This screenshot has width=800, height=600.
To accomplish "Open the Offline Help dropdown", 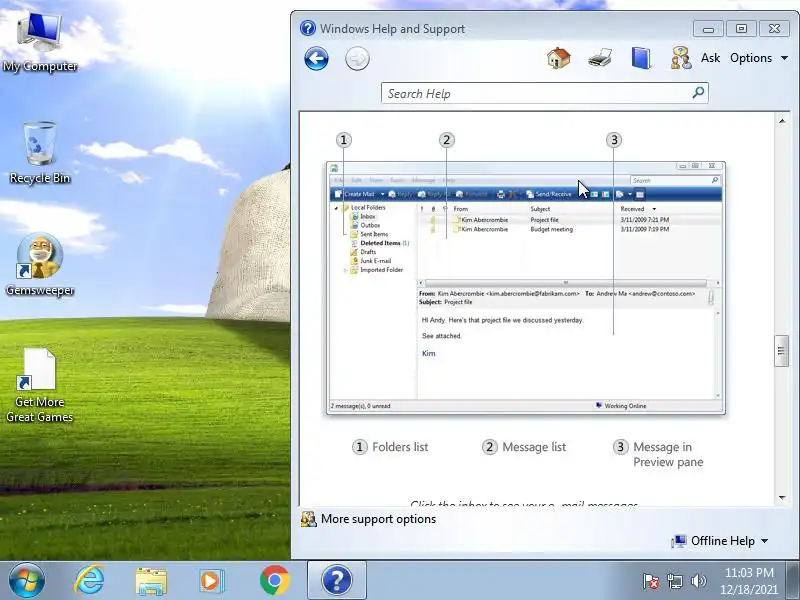I will pos(720,541).
